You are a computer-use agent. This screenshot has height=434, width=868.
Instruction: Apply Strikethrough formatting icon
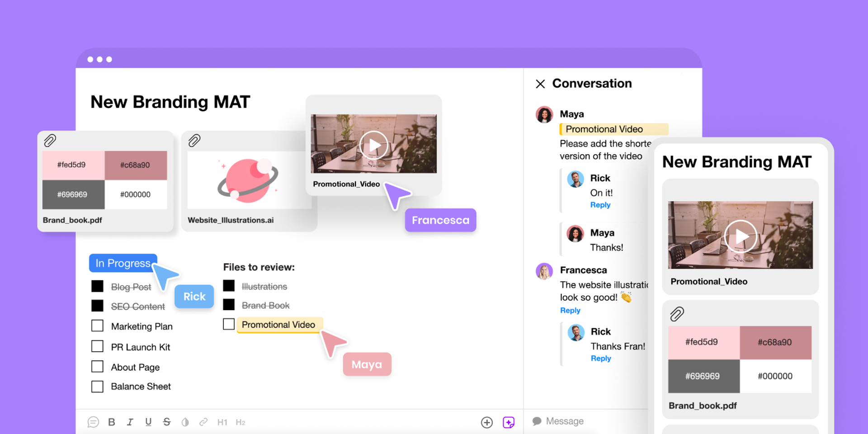(x=167, y=422)
